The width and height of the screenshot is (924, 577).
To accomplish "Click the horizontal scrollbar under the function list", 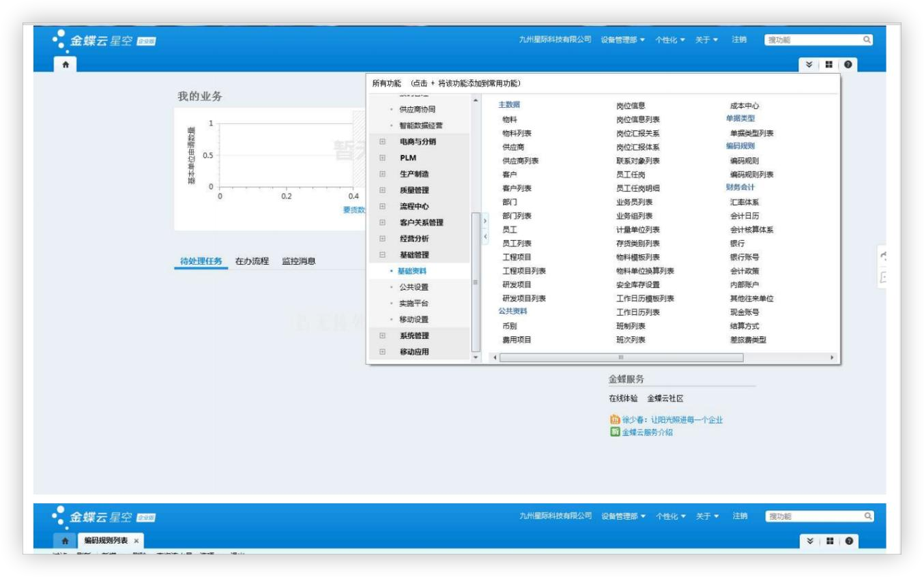I will tap(621, 357).
